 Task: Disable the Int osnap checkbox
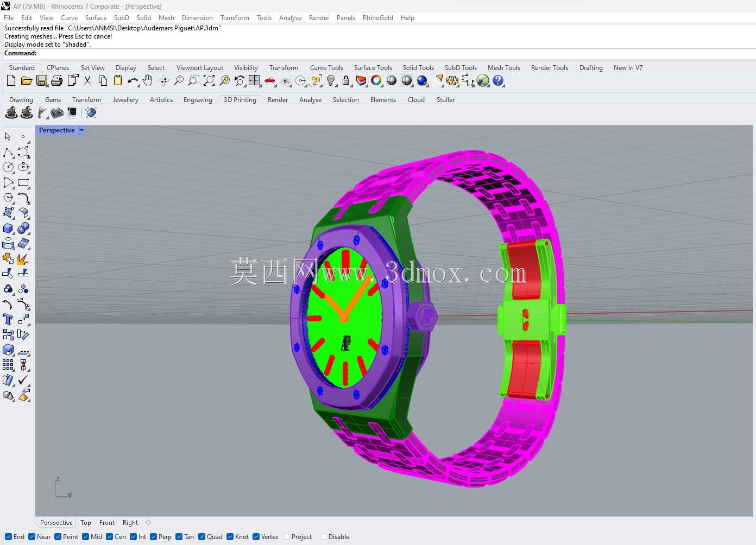click(x=134, y=537)
